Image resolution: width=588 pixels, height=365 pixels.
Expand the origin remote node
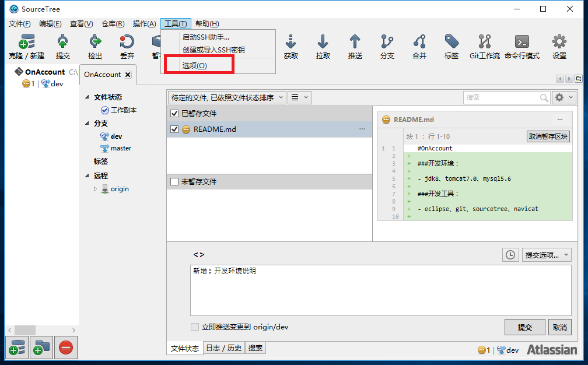click(x=95, y=189)
